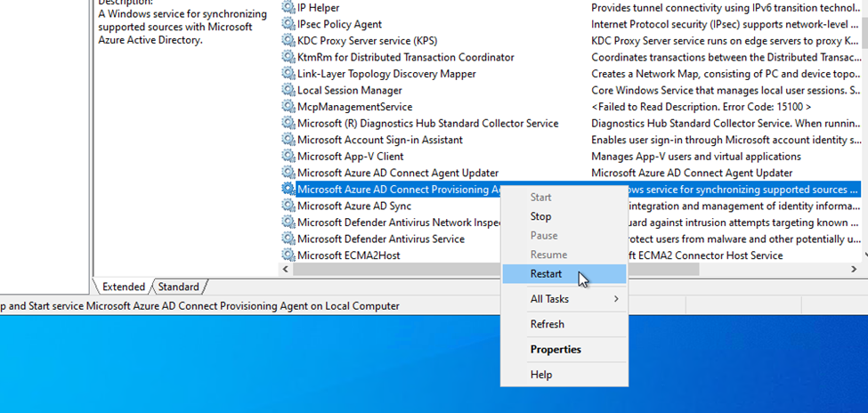Click the gear icon for Diagnostics Hub Standard Collector
868x413 pixels.
click(288, 123)
